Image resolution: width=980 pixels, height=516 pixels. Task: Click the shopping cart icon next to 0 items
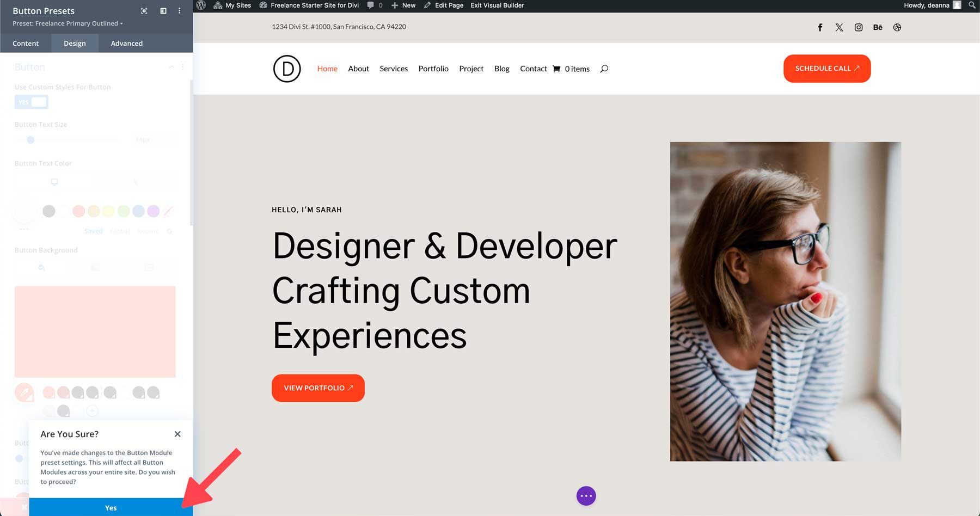(556, 69)
